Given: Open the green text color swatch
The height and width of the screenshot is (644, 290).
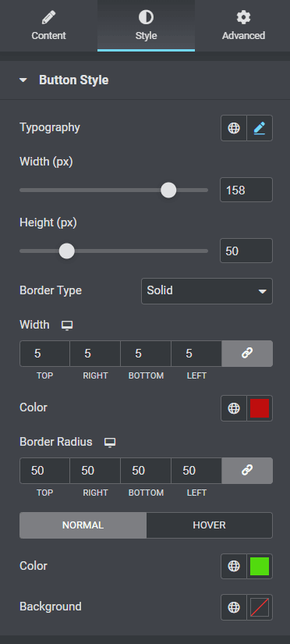Looking at the screenshot, I should tap(260, 567).
